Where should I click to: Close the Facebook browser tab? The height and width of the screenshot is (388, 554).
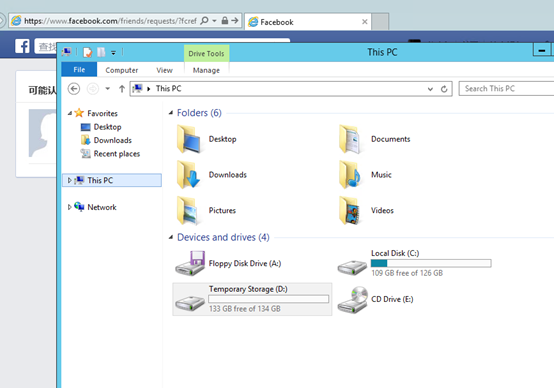click(365, 22)
